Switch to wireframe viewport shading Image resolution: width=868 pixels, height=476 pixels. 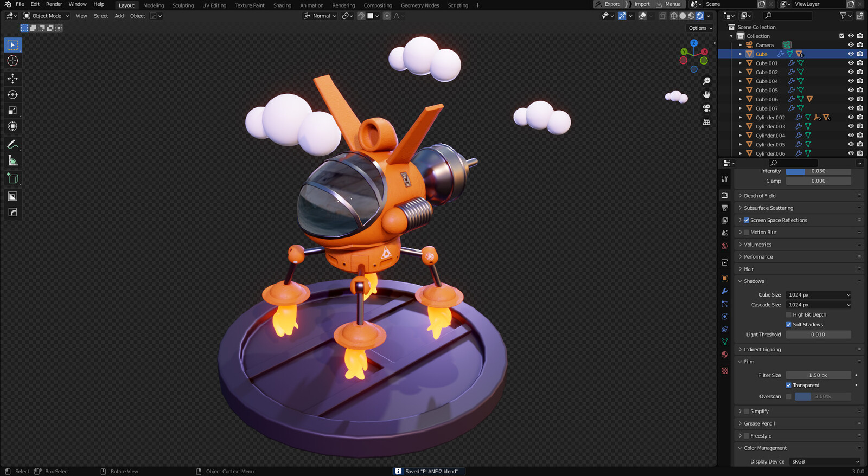coord(674,16)
